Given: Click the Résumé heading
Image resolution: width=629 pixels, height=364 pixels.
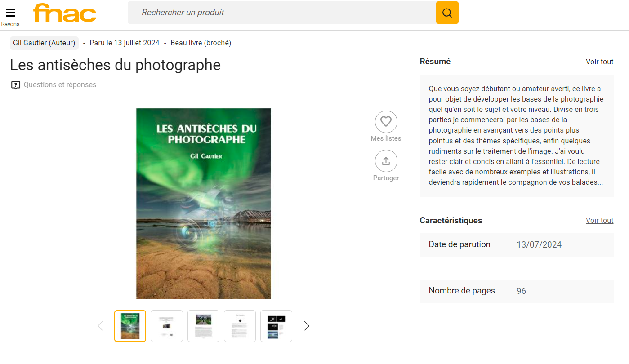Looking at the screenshot, I should 435,62.
